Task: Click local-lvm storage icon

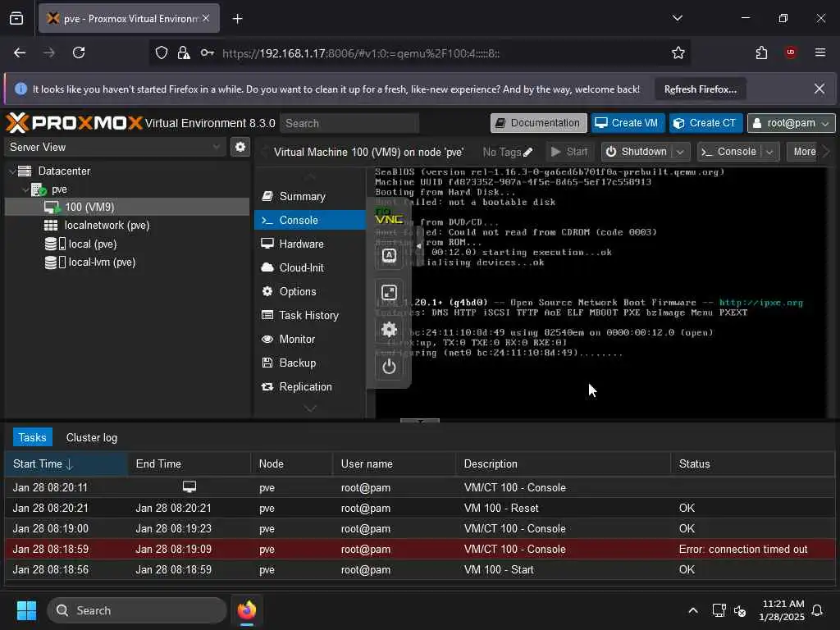Action: 55,262
